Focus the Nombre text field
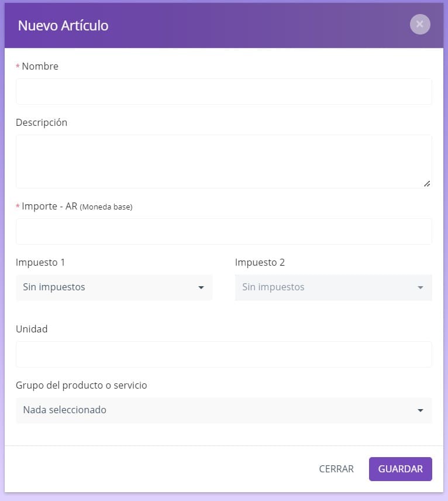The width and height of the screenshot is (448, 501). (x=224, y=91)
